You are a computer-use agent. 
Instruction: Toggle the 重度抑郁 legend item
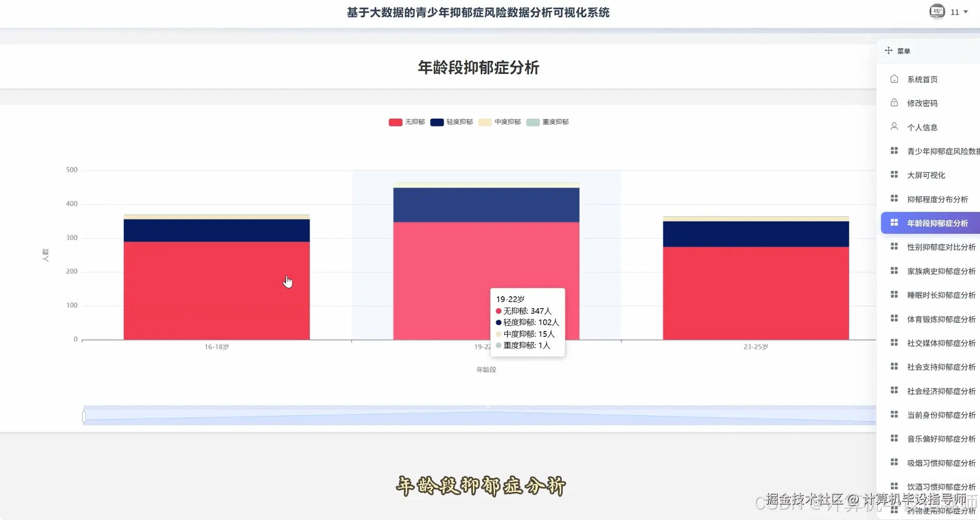548,122
